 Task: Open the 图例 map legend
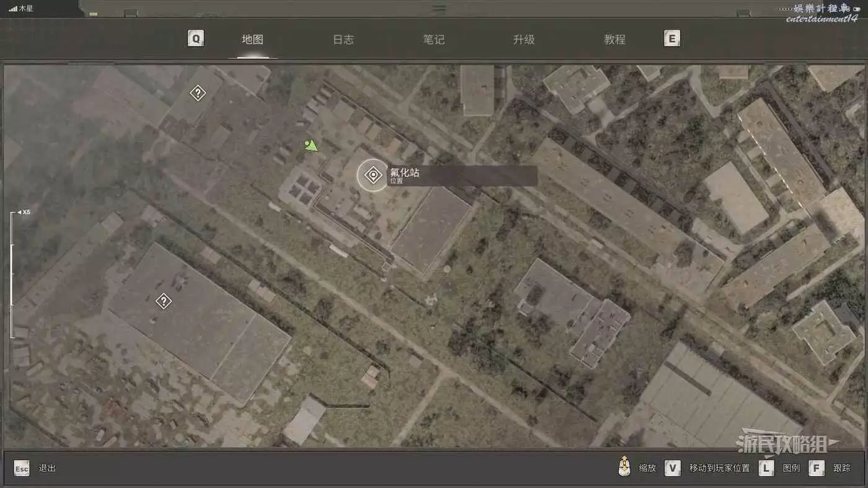tap(791, 468)
